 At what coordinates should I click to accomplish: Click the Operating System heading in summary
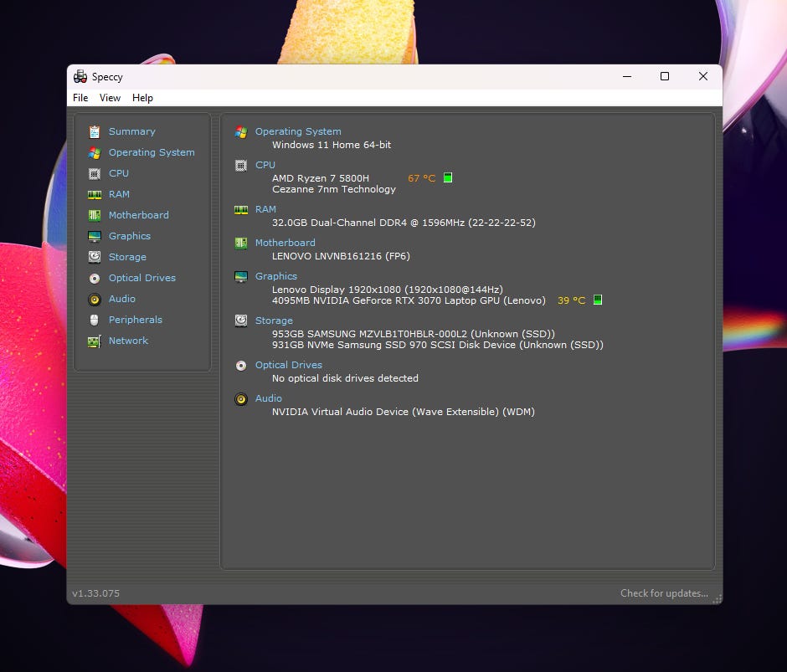[x=298, y=131]
